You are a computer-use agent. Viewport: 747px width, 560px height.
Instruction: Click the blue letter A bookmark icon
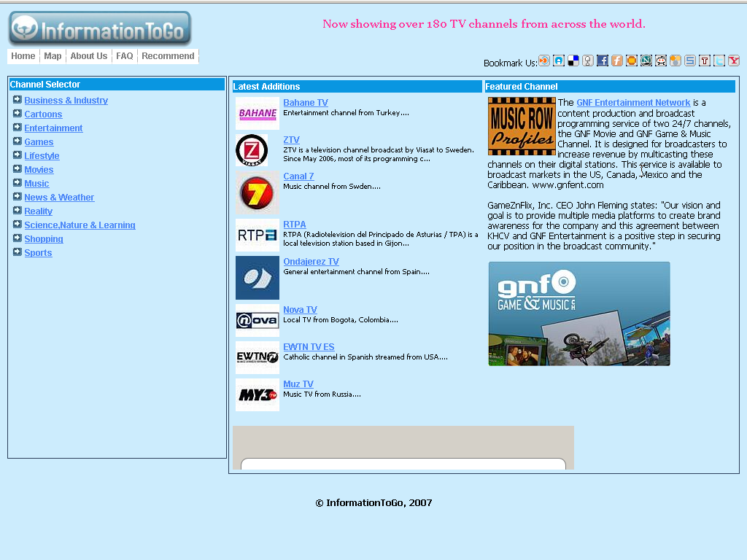(x=559, y=61)
